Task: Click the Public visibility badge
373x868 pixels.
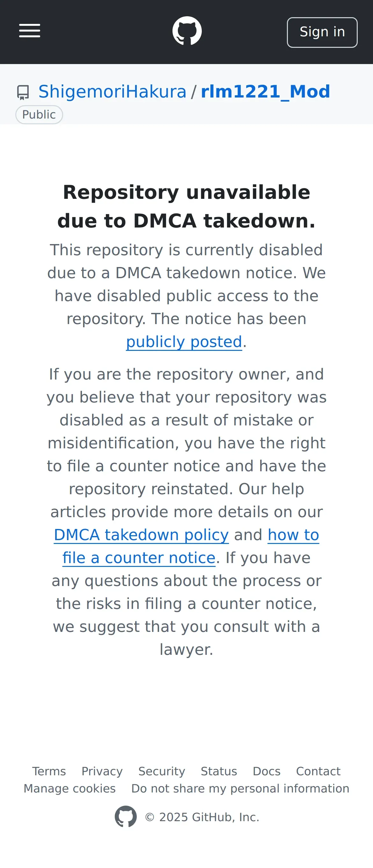Action: (x=39, y=115)
